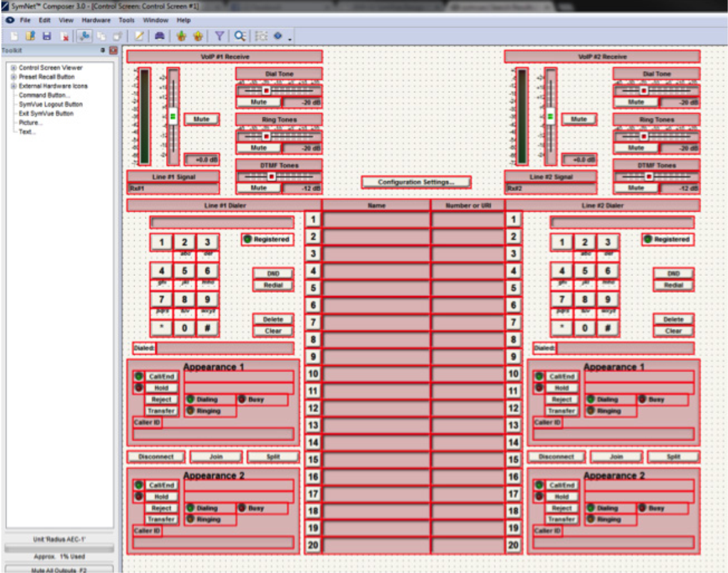Mute the DTMF Tones on VoIP #2
The width and height of the screenshot is (728, 573).
(x=636, y=187)
